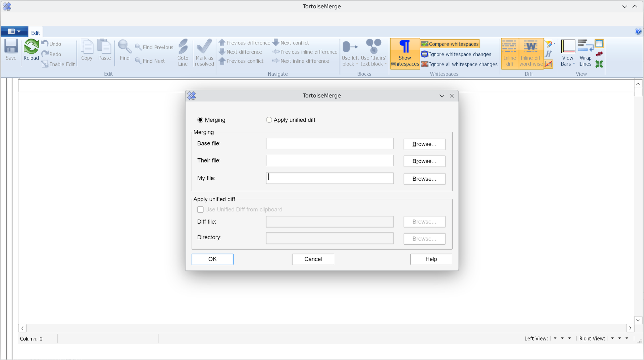Expand the Right View dropdown
The image size is (644, 360).
(612, 338)
